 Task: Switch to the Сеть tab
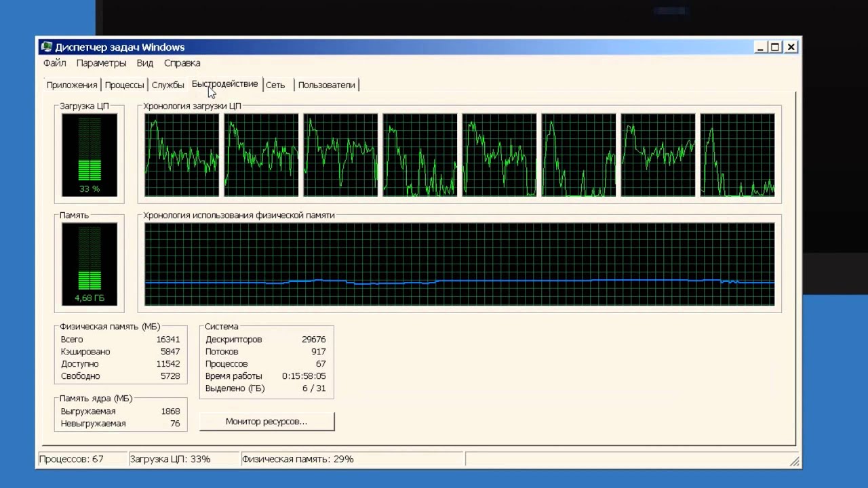tap(275, 85)
